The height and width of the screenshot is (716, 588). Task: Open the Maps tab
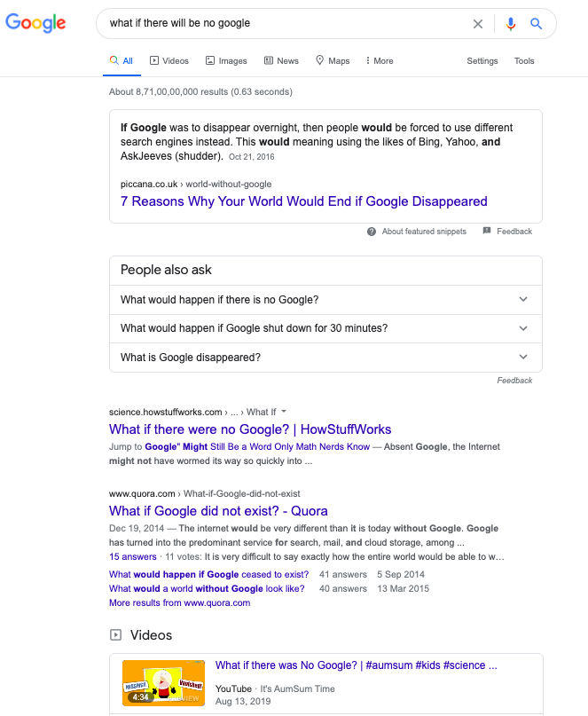click(x=333, y=61)
